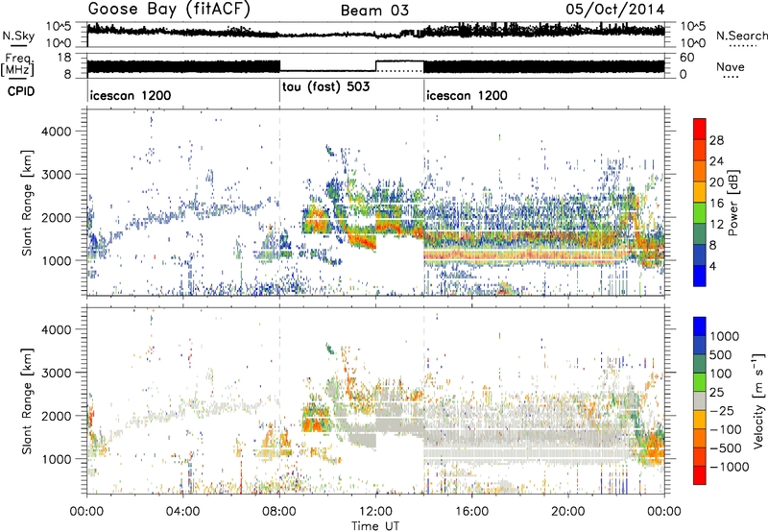
Task: Click the '08:00' time axis label
Action: [279, 512]
